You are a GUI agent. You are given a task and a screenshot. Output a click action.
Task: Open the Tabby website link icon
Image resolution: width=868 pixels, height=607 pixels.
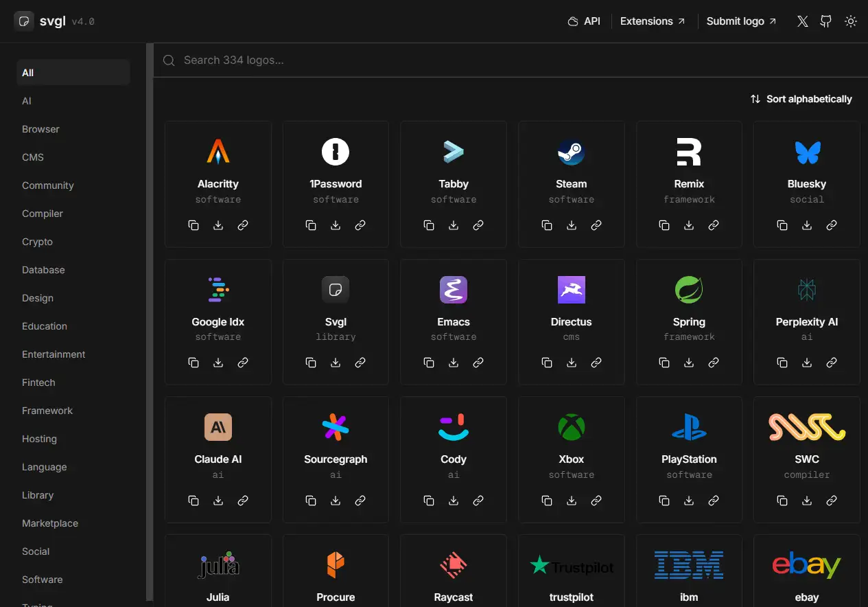pos(478,225)
